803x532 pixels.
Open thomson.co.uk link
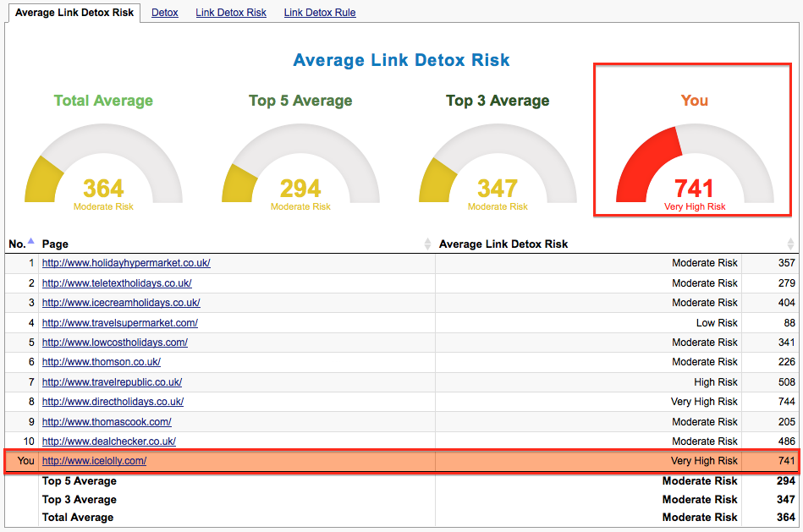pos(102,362)
